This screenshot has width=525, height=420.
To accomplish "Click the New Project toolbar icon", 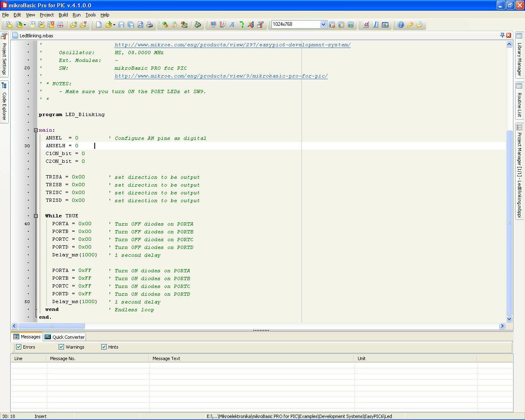I will click(9, 25).
